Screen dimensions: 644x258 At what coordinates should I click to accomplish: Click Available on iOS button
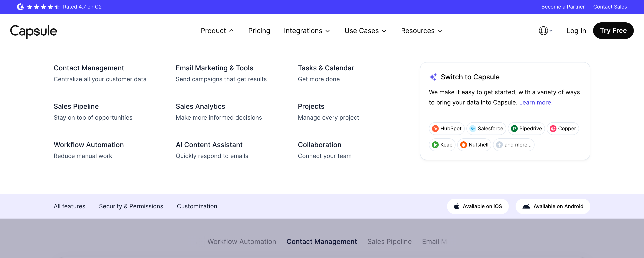tap(477, 206)
